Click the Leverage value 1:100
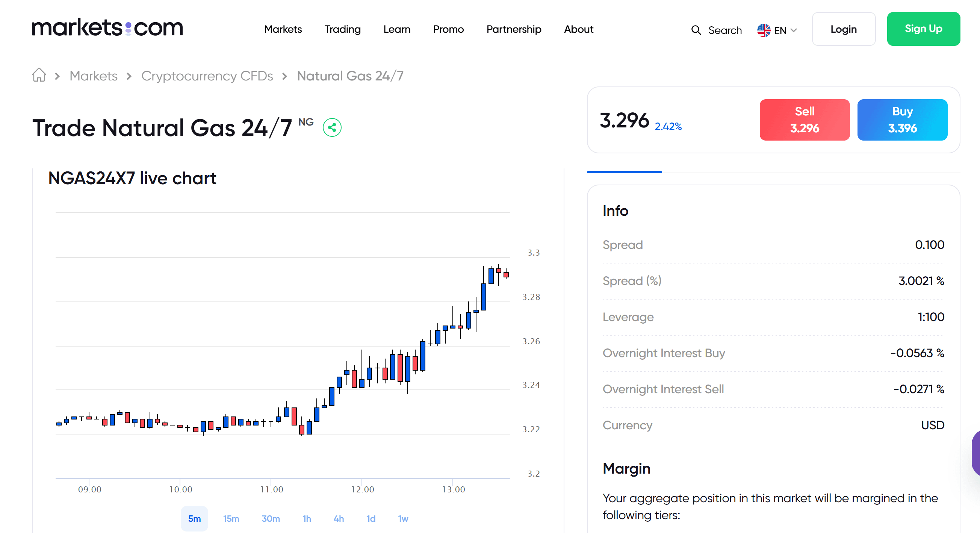 (930, 317)
